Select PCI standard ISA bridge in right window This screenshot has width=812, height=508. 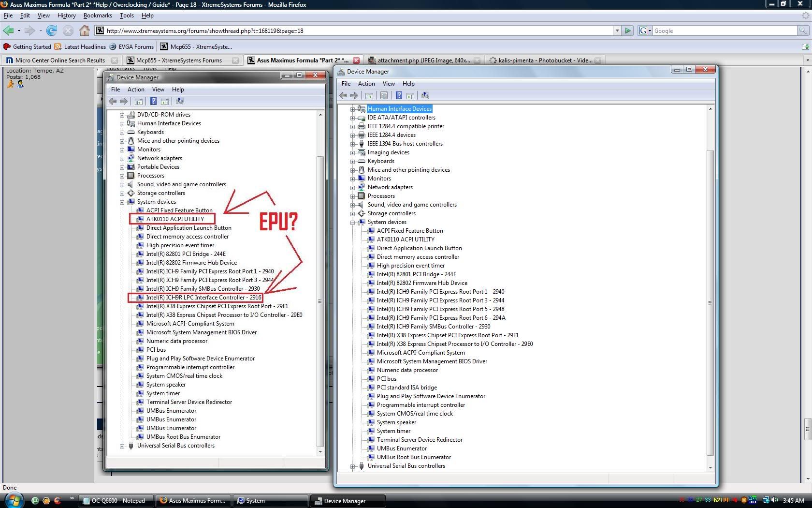pyautogui.click(x=407, y=388)
